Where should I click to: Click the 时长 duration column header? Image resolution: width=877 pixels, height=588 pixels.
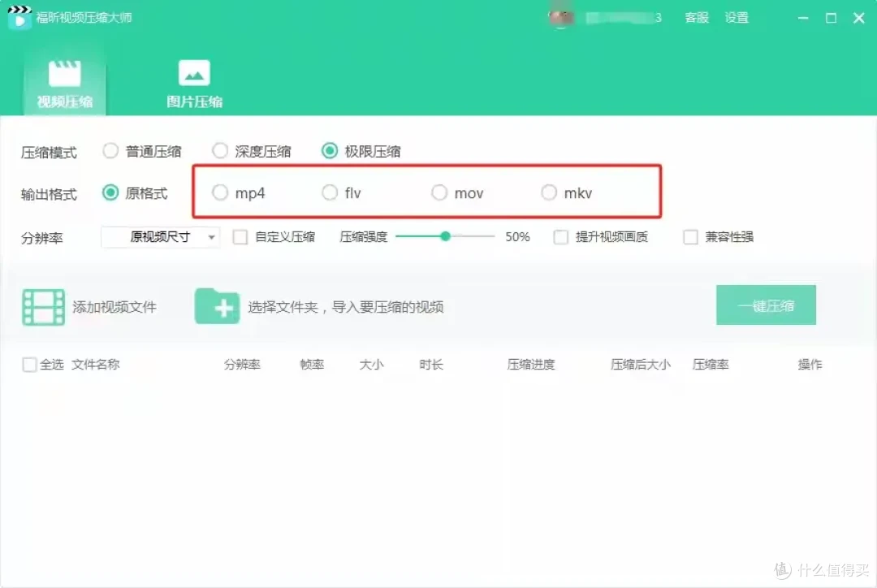pyautogui.click(x=431, y=365)
